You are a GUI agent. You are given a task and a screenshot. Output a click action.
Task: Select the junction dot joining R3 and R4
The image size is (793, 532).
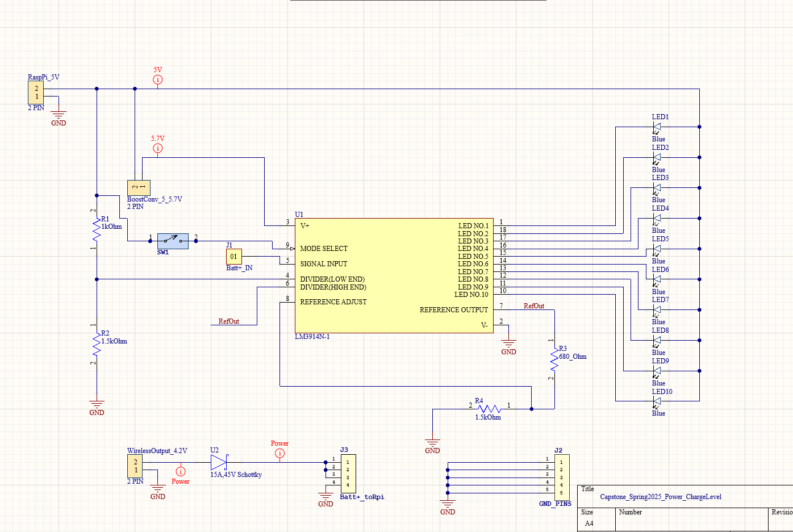(532, 409)
